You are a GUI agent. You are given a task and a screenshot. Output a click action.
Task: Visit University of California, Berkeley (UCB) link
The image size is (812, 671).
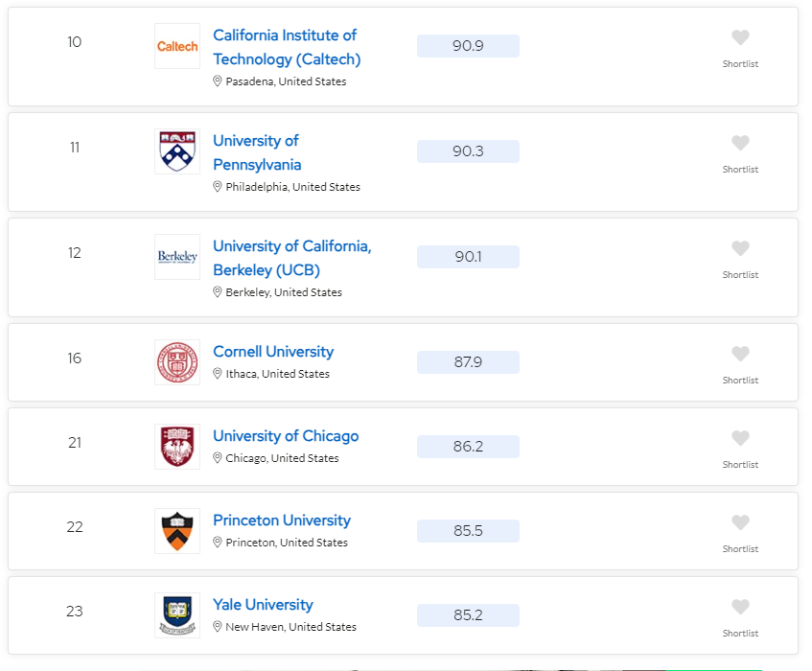(292, 258)
